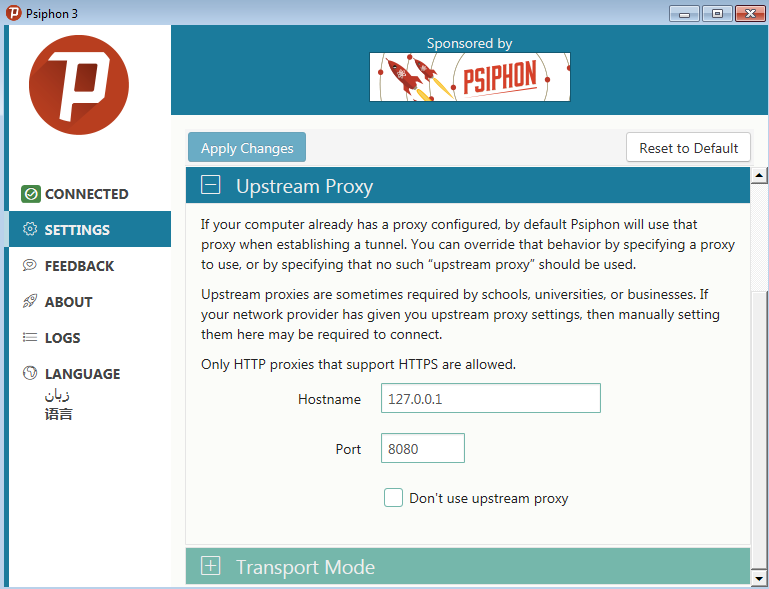
Task: Click the large Psiphon logo
Action: (79, 85)
